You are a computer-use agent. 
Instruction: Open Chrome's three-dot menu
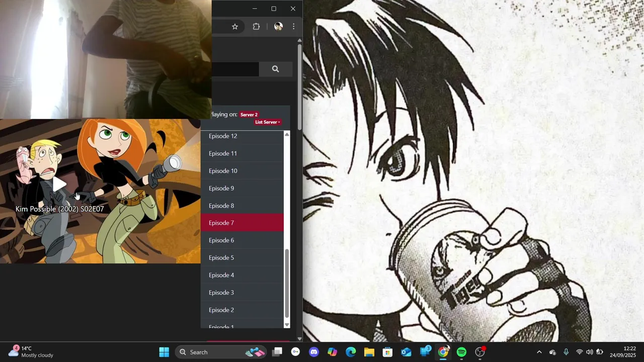tap(294, 27)
